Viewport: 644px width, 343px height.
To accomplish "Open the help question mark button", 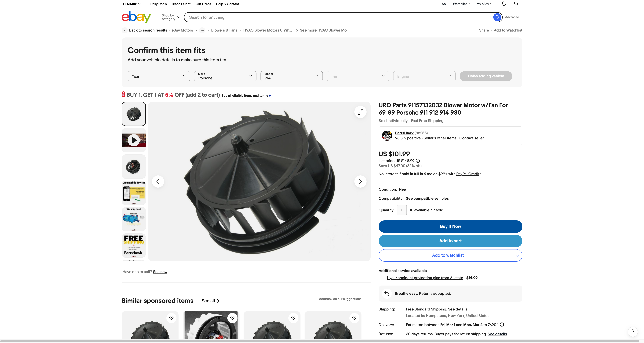I will (632, 332).
